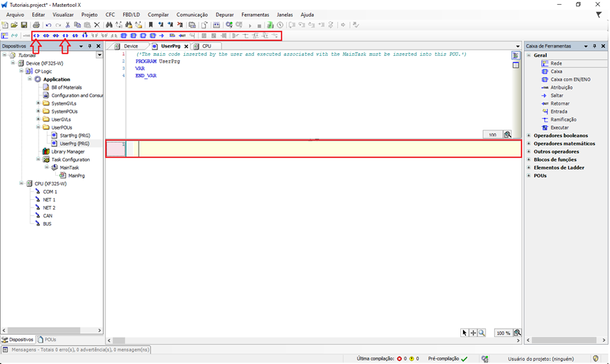Switch to the Device editor tab

[130, 46]
